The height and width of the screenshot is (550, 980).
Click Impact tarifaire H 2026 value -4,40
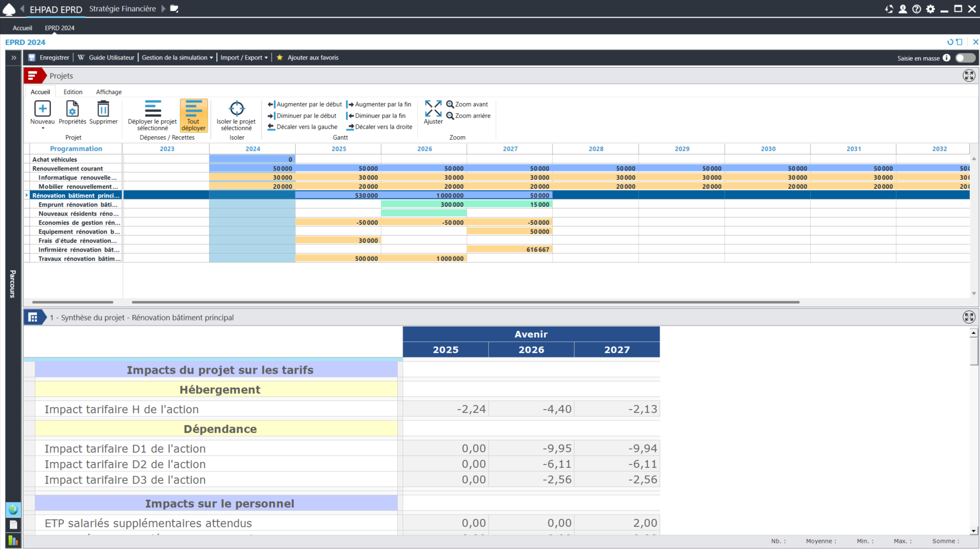(x=531, y=409)
